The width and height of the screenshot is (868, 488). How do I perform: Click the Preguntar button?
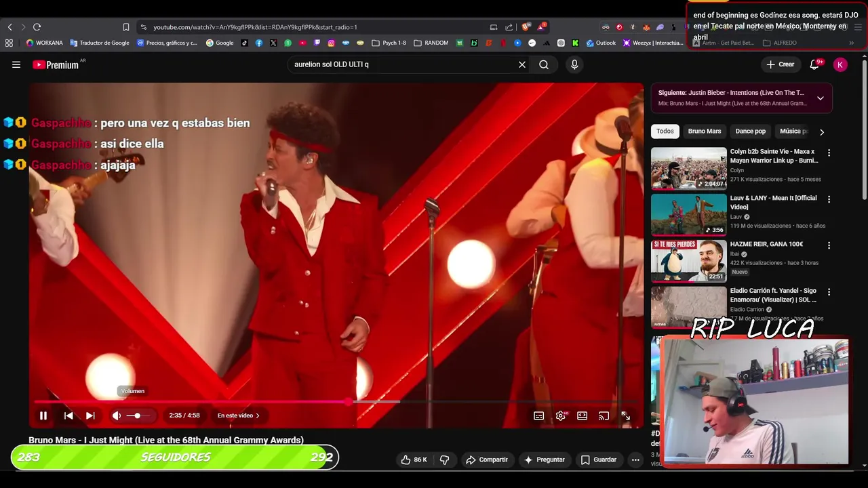point(545,460)
